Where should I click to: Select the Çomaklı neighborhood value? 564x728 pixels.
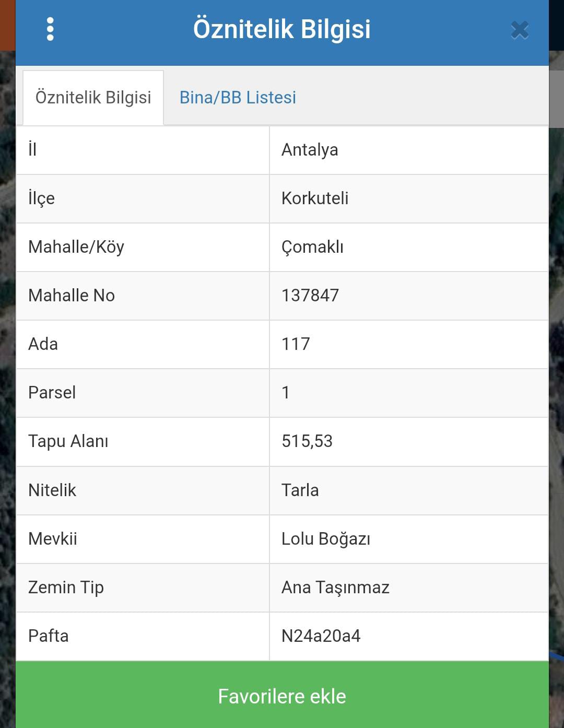click(312, 247)
